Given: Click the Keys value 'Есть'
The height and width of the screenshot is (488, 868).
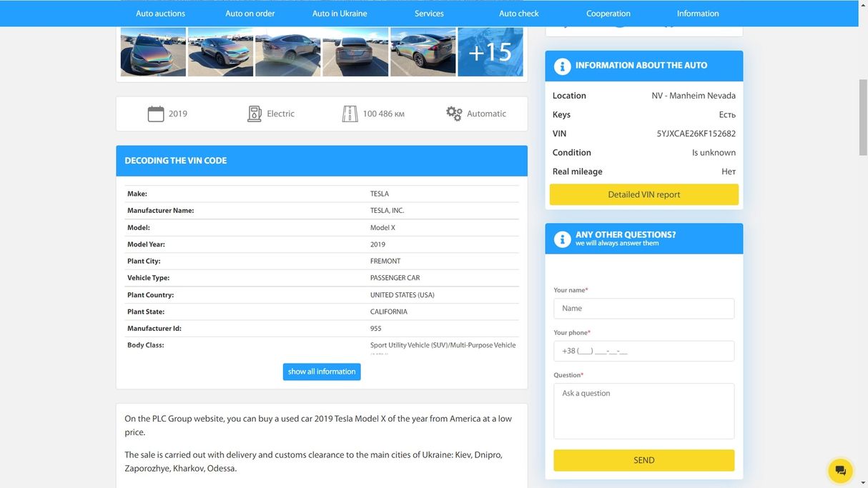Looking at the screenshot, I should [727, 115].
